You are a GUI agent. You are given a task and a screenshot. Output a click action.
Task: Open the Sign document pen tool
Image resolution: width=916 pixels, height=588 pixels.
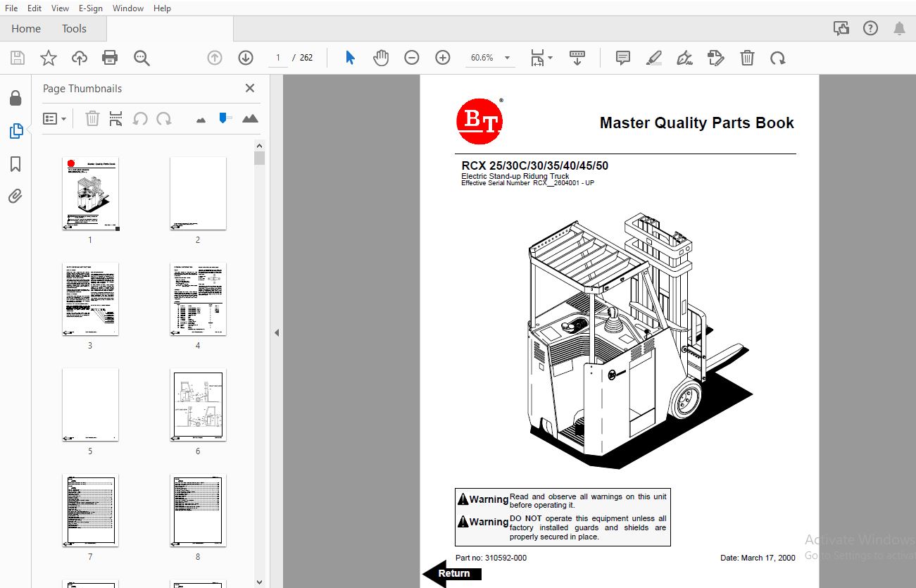tap(684, 58)
